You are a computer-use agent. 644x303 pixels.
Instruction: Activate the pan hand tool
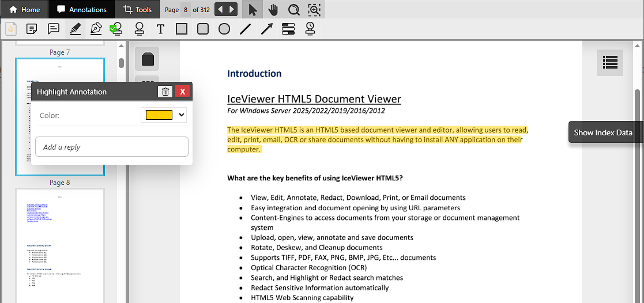pos(273,10)
